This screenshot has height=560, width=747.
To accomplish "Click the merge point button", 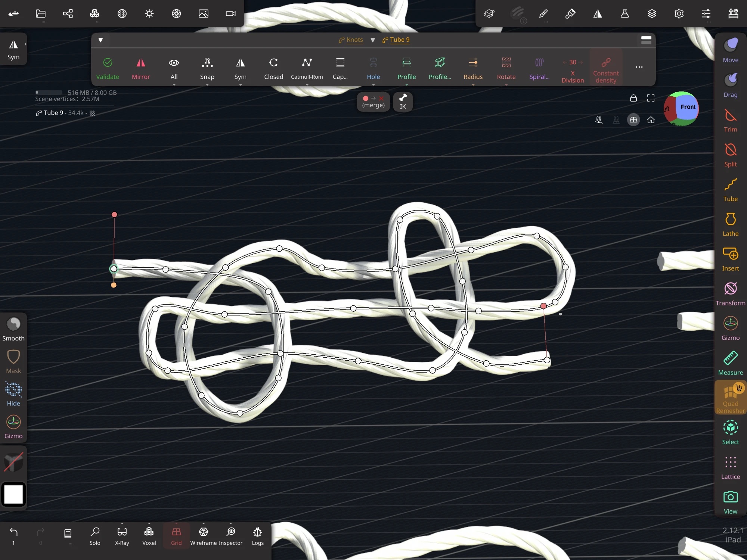I will (373, 102).
